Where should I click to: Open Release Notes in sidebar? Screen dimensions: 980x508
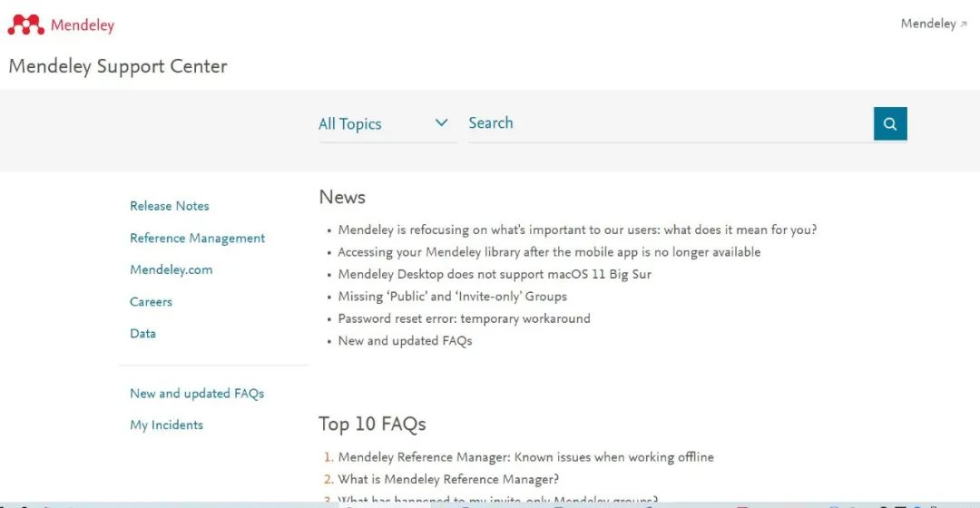(170, 206)
